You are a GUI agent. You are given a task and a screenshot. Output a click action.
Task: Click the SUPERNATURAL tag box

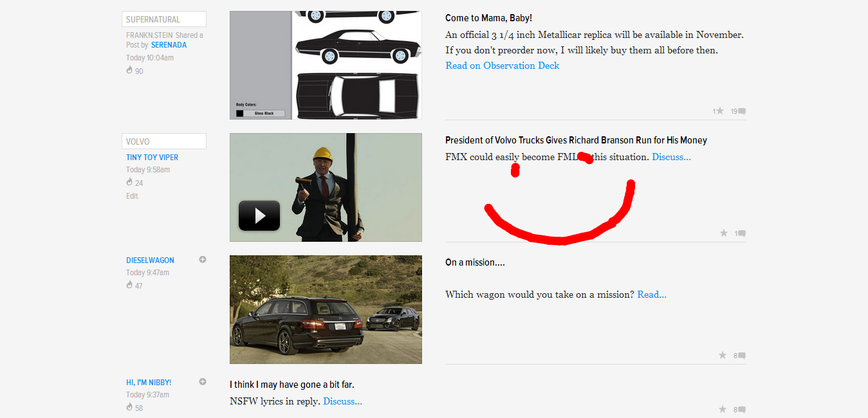(164, 19)
